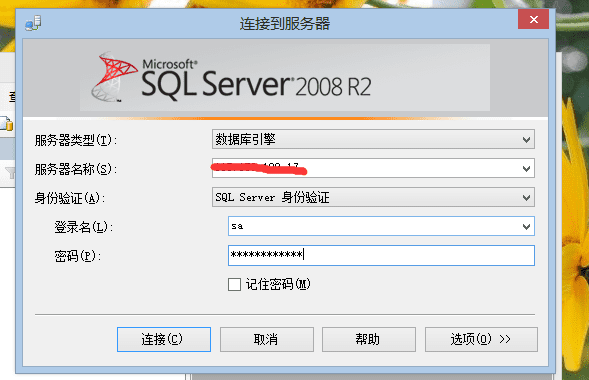Image resolution: width=589 pixels, height=380 pixels.
Task: Click the 服务器类型(T) label
Action: [x=76, y=140]
